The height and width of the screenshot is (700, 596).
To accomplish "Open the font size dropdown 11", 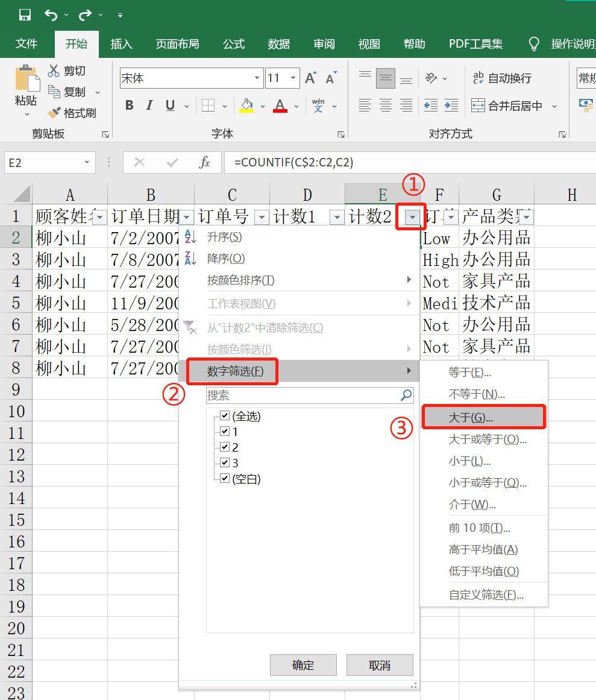I will pos(293,78).
